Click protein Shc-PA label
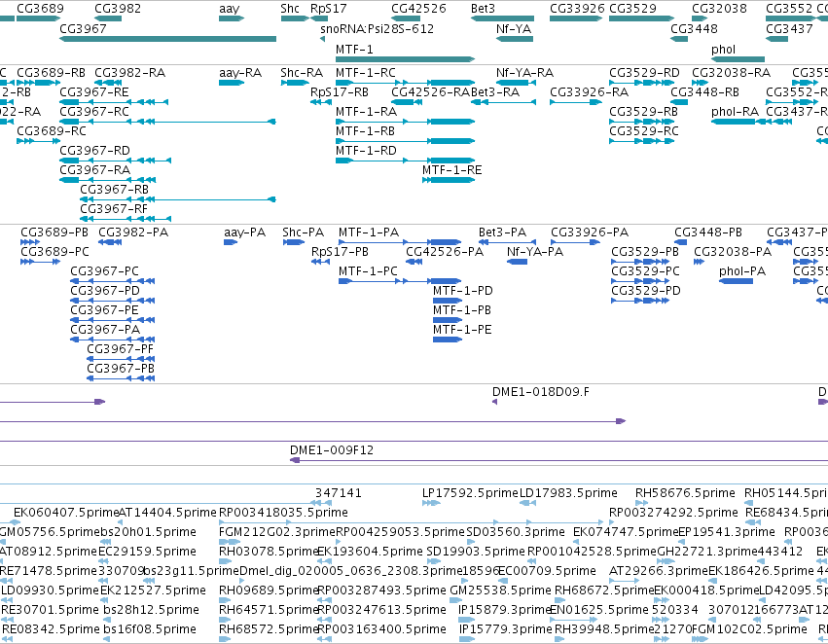Viewport: 828px width, 644px height. (x=304, y=233)
